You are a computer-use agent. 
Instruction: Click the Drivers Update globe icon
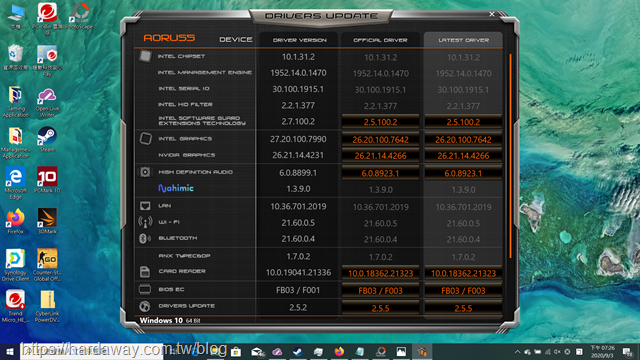144,306
